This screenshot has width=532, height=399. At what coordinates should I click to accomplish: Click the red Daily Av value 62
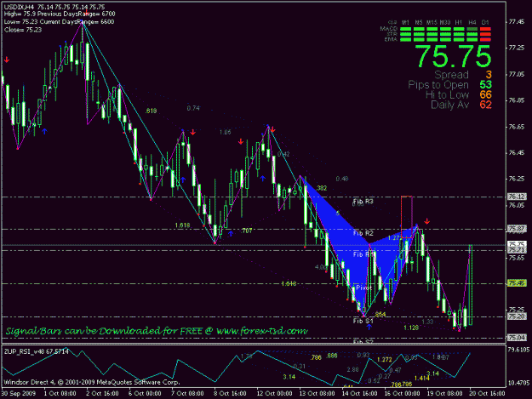(485, 105)
